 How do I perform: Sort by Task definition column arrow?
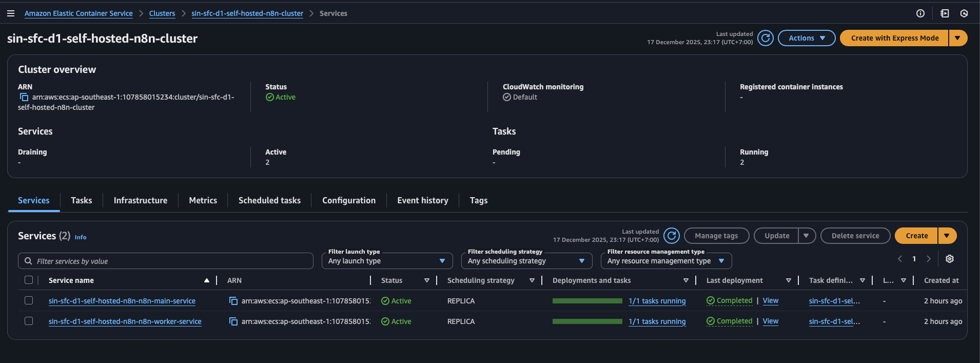[863, 280]
